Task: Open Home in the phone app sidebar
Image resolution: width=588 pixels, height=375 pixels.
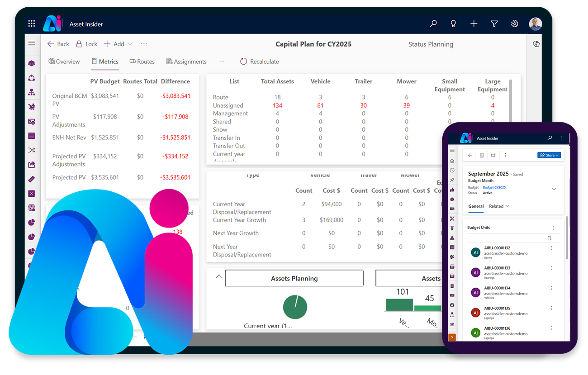Action: tap(452, 161)
